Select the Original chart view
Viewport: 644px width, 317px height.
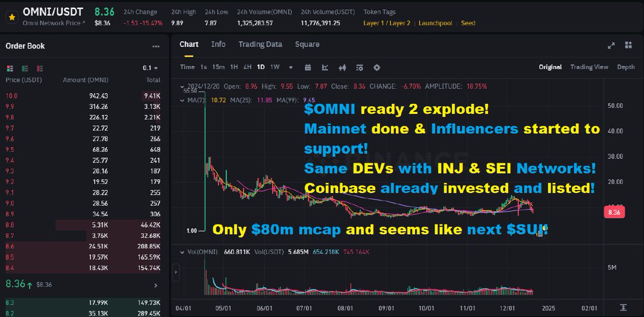[550, 67]
